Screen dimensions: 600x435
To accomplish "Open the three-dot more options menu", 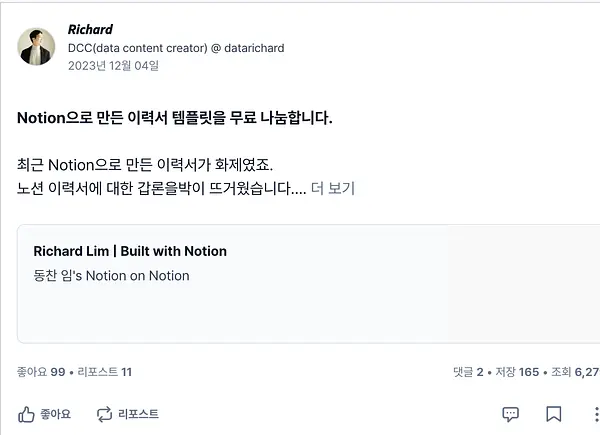I will [x=596, y=414].
